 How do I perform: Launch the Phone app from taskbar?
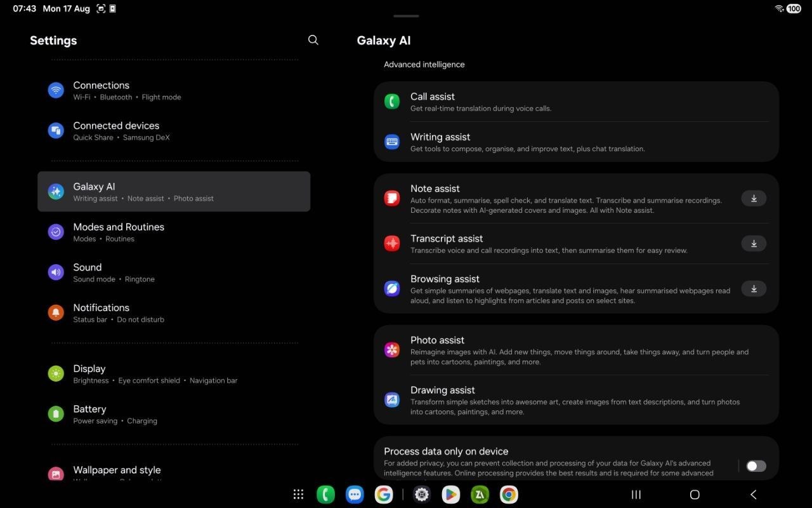tap(325, 494)
